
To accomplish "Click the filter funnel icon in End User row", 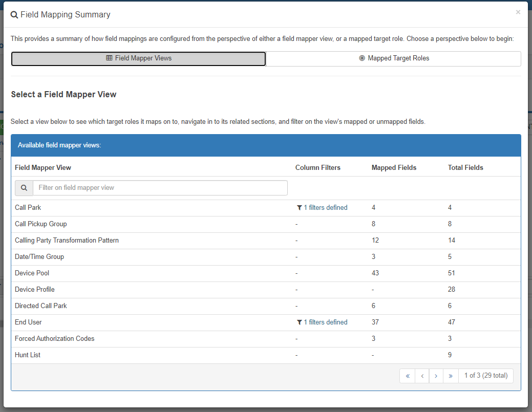I will (299, 322).
